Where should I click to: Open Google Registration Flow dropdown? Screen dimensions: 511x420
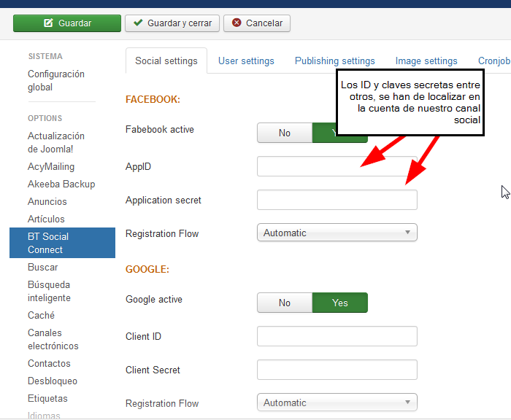[x=337, y=402]
